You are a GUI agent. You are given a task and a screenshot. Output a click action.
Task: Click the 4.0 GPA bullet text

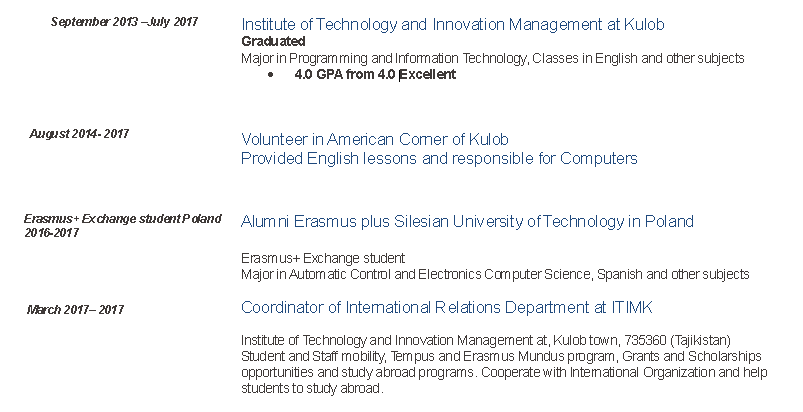(x=375, y=74)
